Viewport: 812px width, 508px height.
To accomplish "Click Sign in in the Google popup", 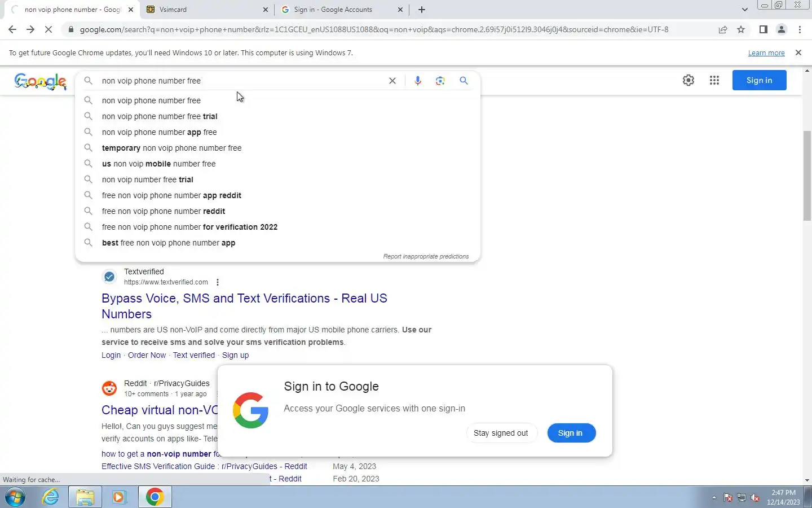I will 571,433.
